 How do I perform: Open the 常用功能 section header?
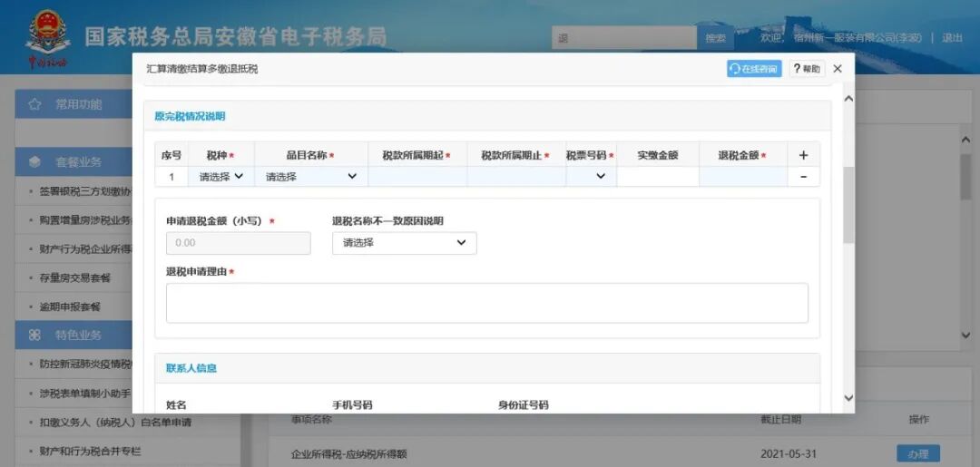[x=73, y=104]
